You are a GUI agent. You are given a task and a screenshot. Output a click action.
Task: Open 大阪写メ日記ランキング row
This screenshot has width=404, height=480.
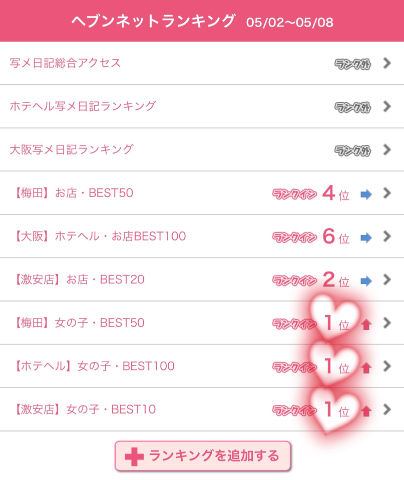point(202,150)
